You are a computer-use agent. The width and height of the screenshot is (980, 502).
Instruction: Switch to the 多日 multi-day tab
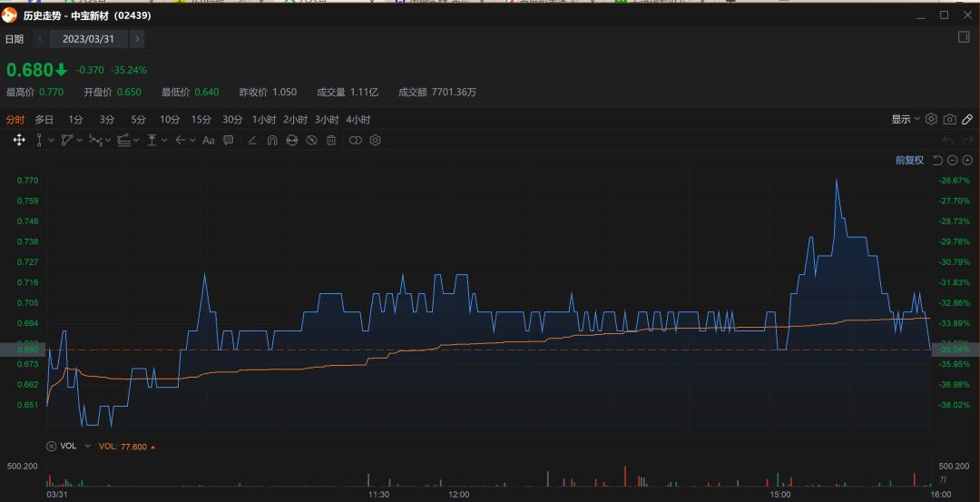44,120
